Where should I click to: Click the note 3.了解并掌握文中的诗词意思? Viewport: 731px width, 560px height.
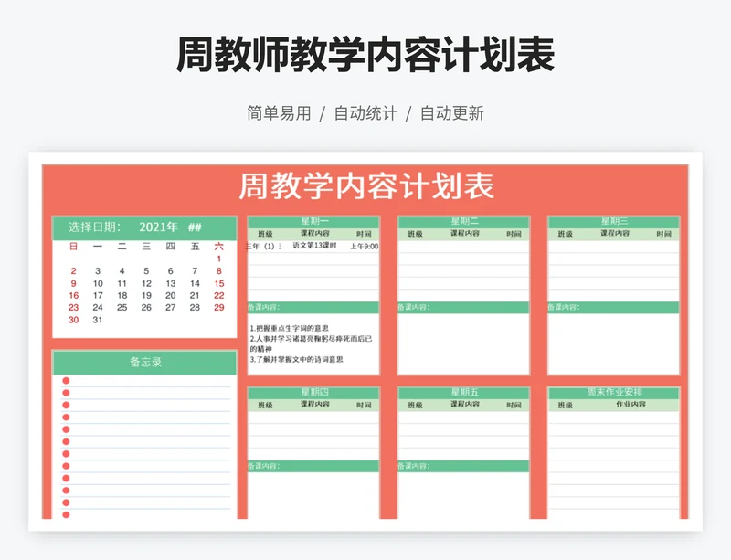point(296,360)
